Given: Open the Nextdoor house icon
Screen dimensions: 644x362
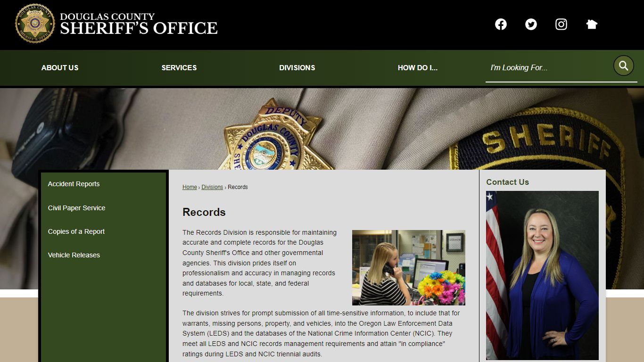Looking at the screenshot, I should click(592, 25).
